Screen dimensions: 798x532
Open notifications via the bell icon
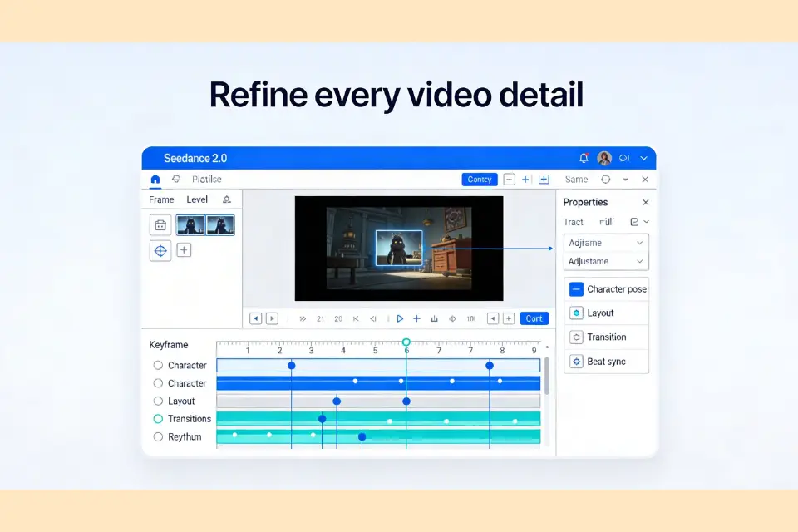click(x=584, y=158)
